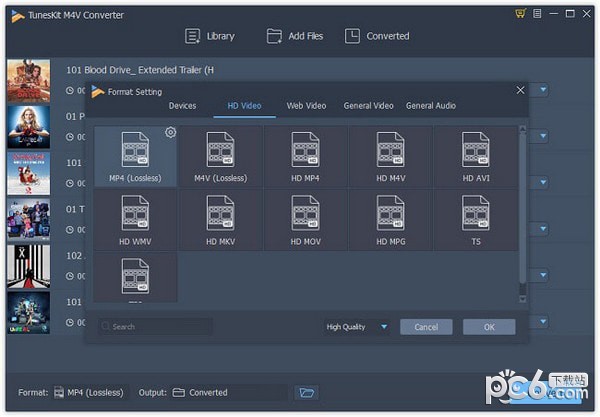Expand dropdown on the 01 T video row
Image resolution: width=600 pixels, height=417 pixels.
[x=543, y=229]
